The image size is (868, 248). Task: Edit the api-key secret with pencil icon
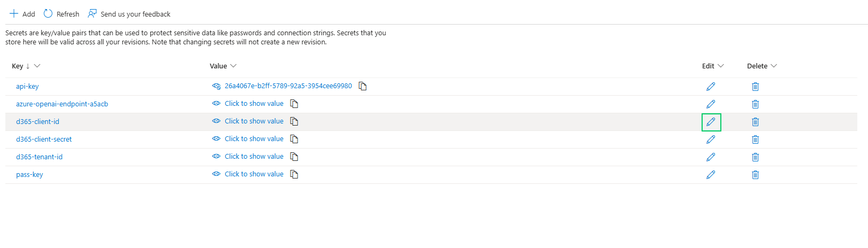pos(711,87)
